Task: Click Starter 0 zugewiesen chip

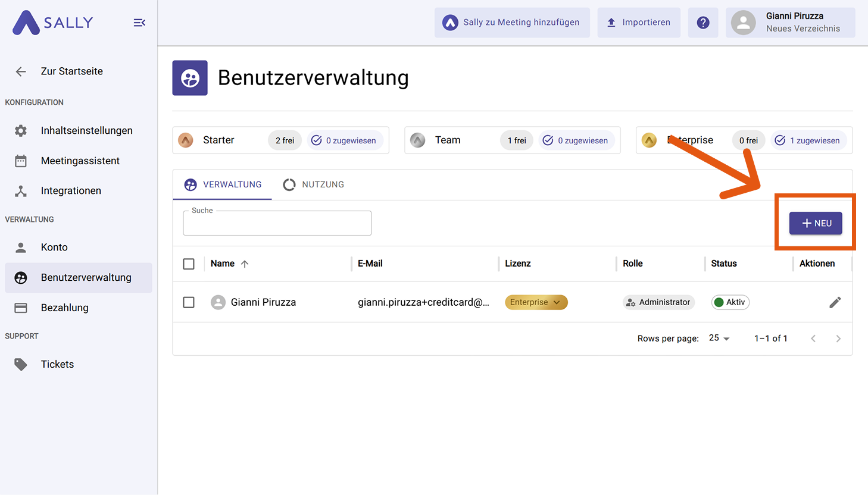Action: 345,140
